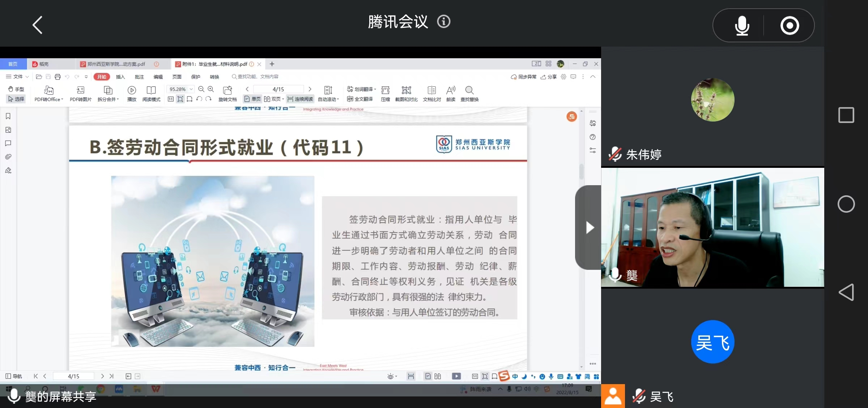The height and width of the screenshot is (408, 868).
Task: Jump to first page in status bar
Action: coord(36,376)
